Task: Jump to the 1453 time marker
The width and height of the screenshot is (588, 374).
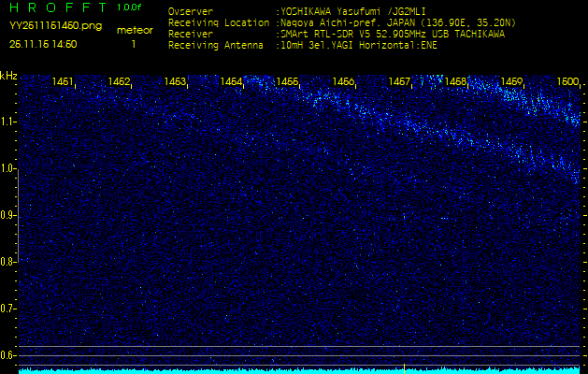Action: pyautogui.click(x=176, y=82)
